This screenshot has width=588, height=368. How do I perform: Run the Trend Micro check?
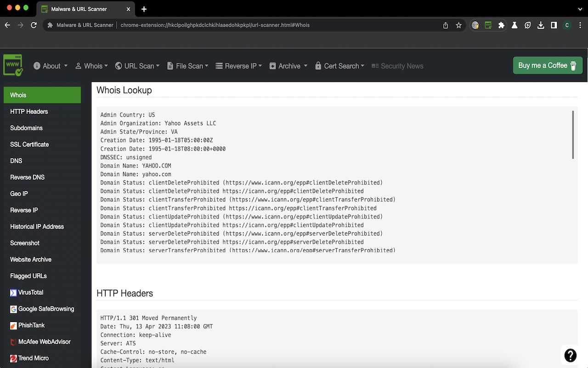pos(33,358)
